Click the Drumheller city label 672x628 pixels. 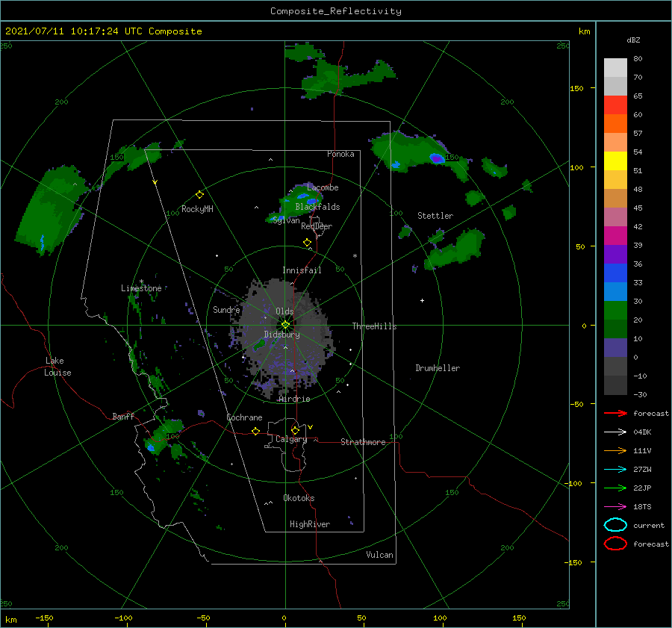coord(438,368)
